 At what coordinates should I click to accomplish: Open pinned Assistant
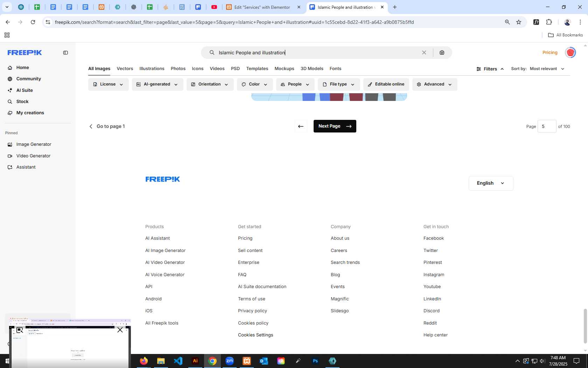tap(26, 167)
